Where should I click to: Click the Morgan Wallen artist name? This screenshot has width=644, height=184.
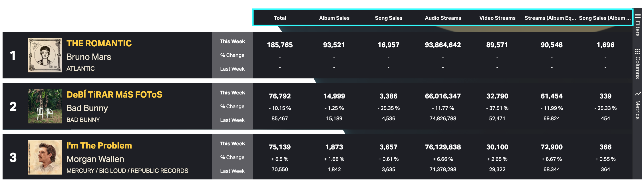[95, 159]
